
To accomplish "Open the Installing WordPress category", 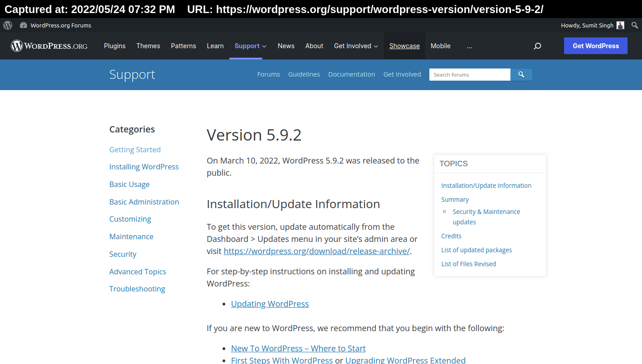I will 144,167.
